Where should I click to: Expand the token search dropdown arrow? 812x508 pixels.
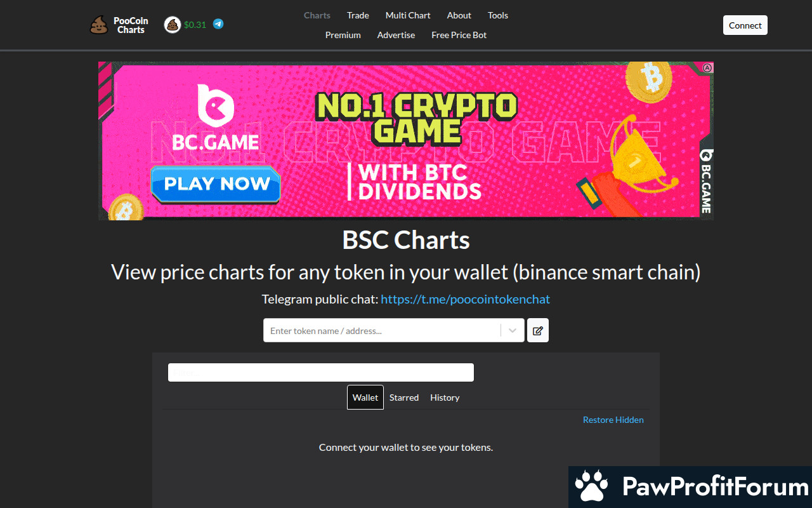[x=513, y=330]
